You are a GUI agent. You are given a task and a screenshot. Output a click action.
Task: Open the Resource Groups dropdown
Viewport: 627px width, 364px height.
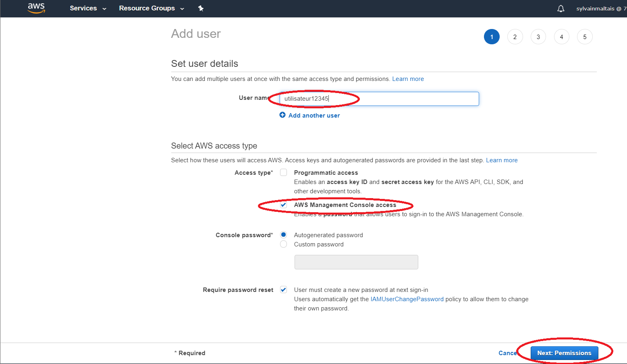pos(152,8)
